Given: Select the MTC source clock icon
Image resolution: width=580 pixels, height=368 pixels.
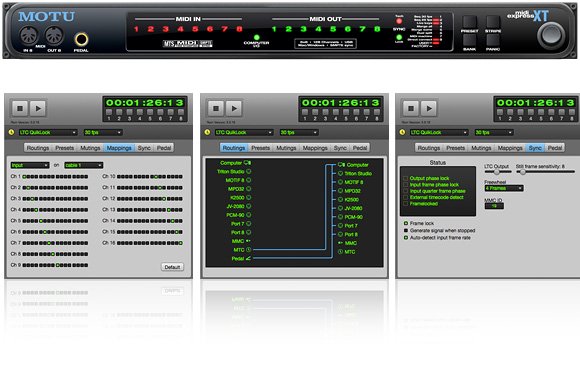Looking at the screenshot, I should pyautogui.click(x=249, y=250).
